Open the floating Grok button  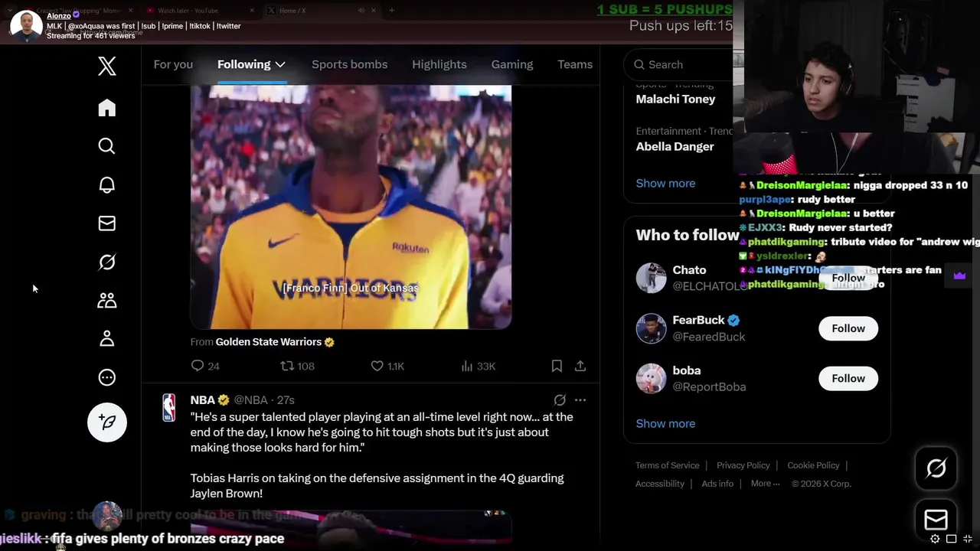coord(936,468)
